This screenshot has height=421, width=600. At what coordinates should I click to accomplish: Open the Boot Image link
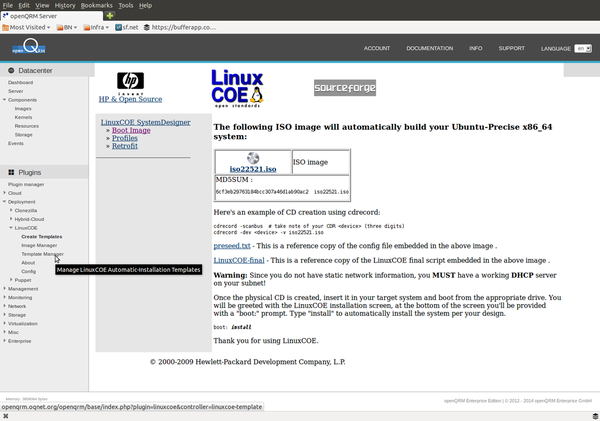(x=131, y=131)
